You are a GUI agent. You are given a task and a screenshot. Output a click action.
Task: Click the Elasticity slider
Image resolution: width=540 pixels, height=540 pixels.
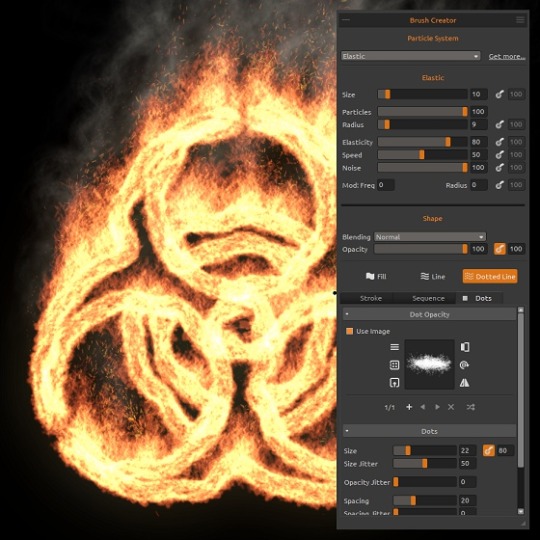click(x=423, y=142)
